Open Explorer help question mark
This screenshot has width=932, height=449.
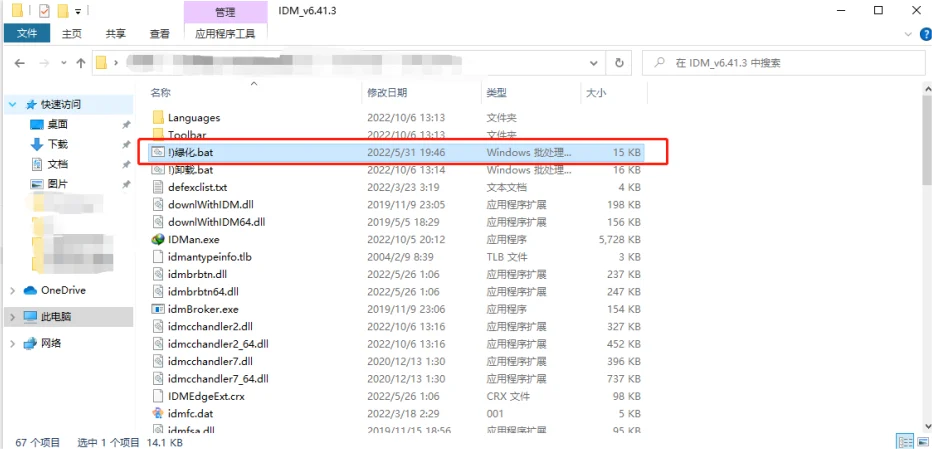coord(924,34)
